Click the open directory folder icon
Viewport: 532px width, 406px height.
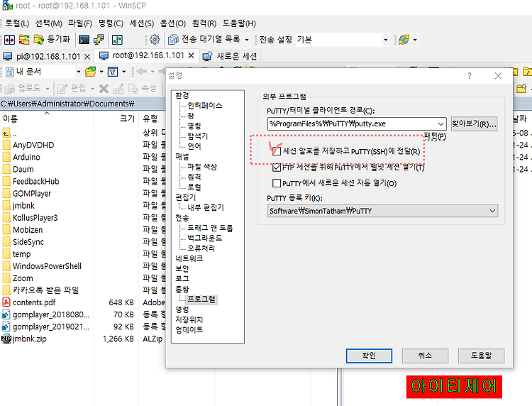[90, 72]
